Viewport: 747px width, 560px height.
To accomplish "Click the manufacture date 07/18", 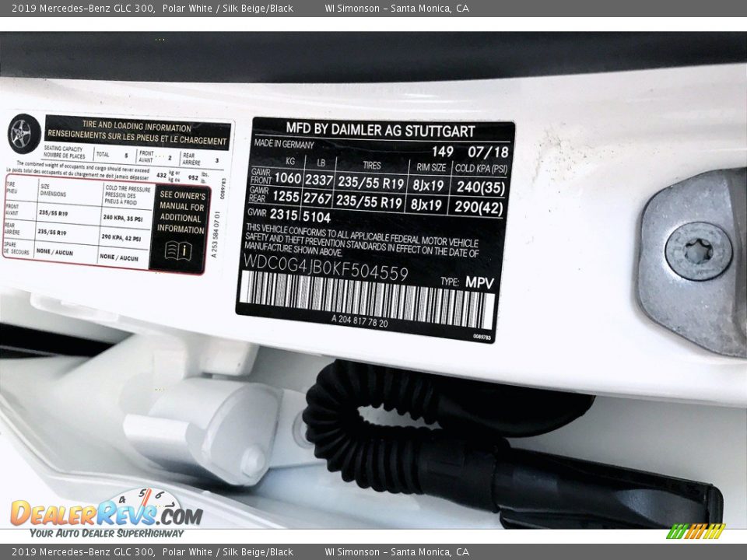I will pos(488,152).
